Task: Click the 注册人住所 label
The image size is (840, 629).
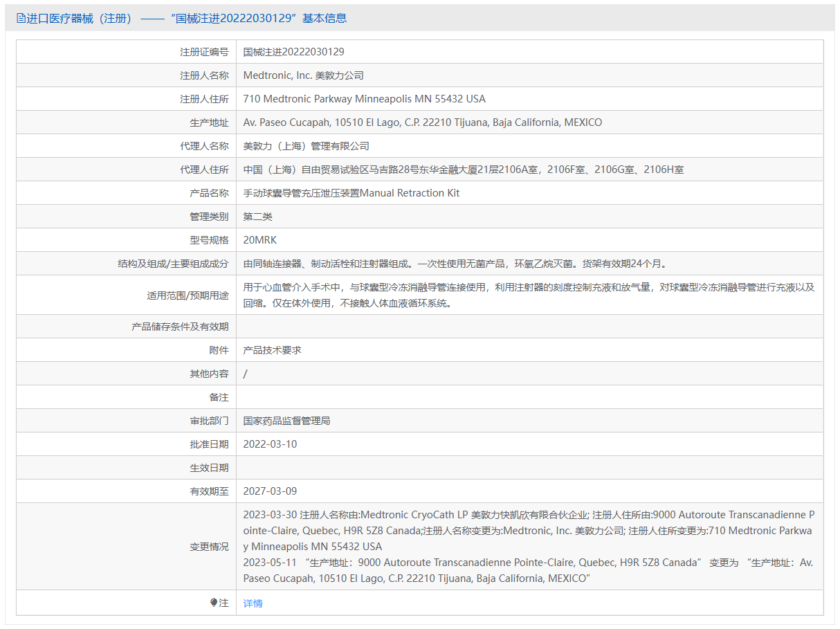Action: 204,99
